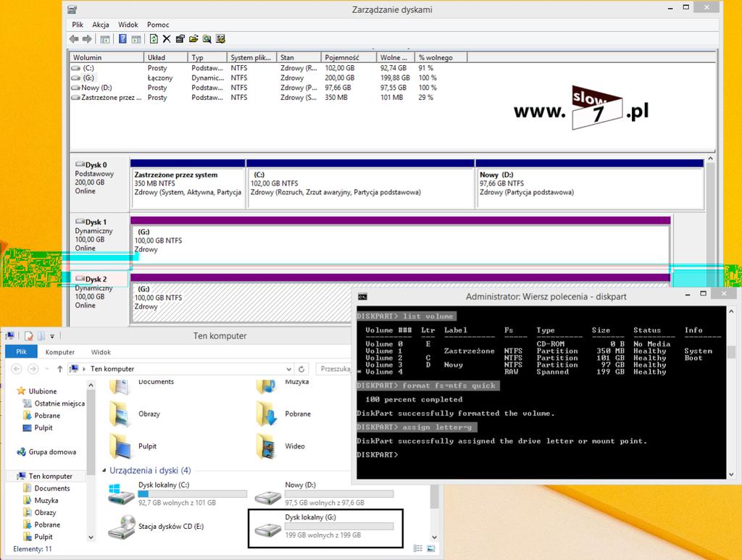Viewport: 742px width, 560px height.
Task: Click the Explorer forward navigation arrow
Action: [x=33, y=369]
